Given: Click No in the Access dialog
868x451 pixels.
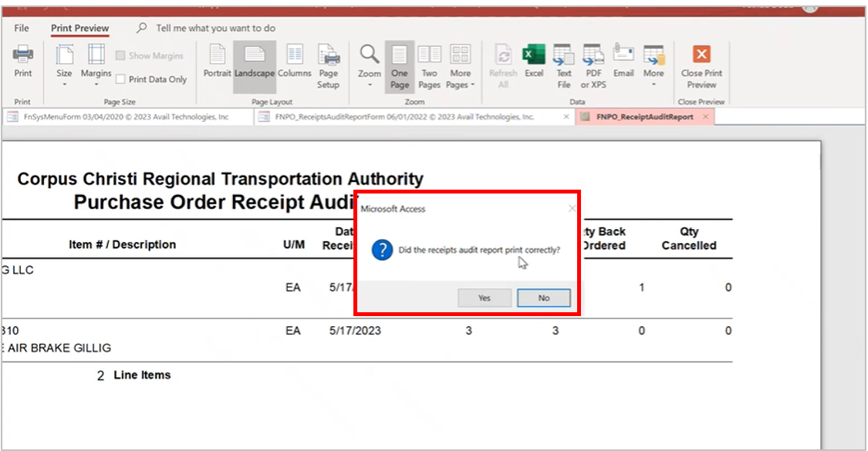Looking at the screenshot, I should coord(544,298).
